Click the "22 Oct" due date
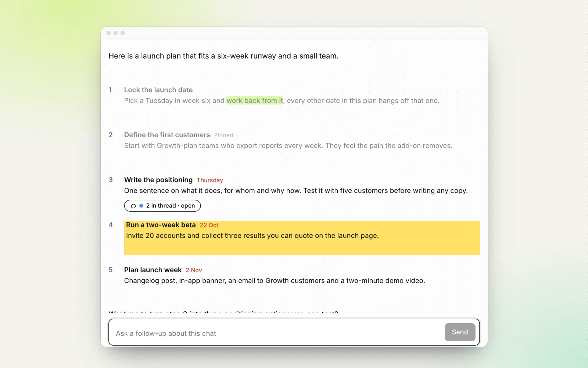This screenshot has width=588, height=368. 209,225
